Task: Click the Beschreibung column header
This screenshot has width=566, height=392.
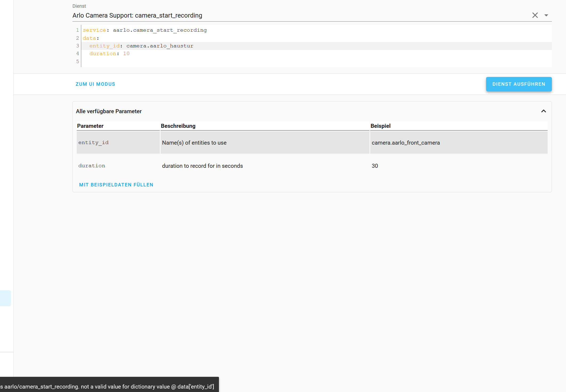Action: click(178, 126)
